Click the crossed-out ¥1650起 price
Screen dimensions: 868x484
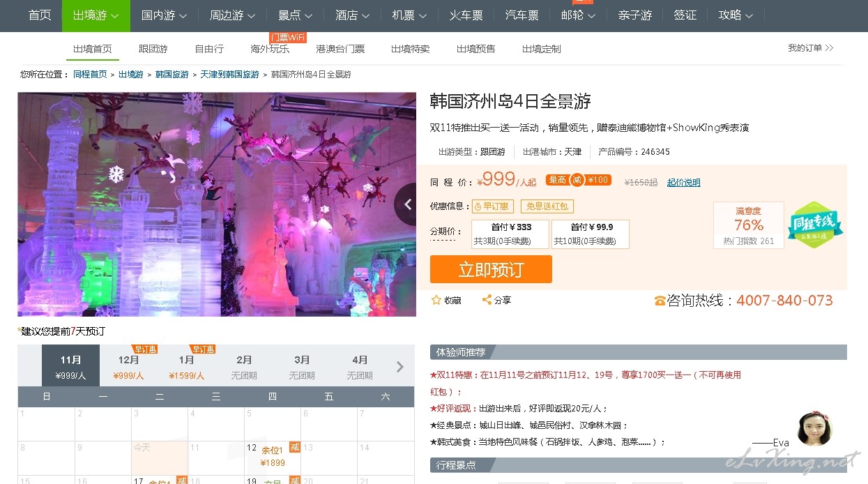(x=641, y=183)
